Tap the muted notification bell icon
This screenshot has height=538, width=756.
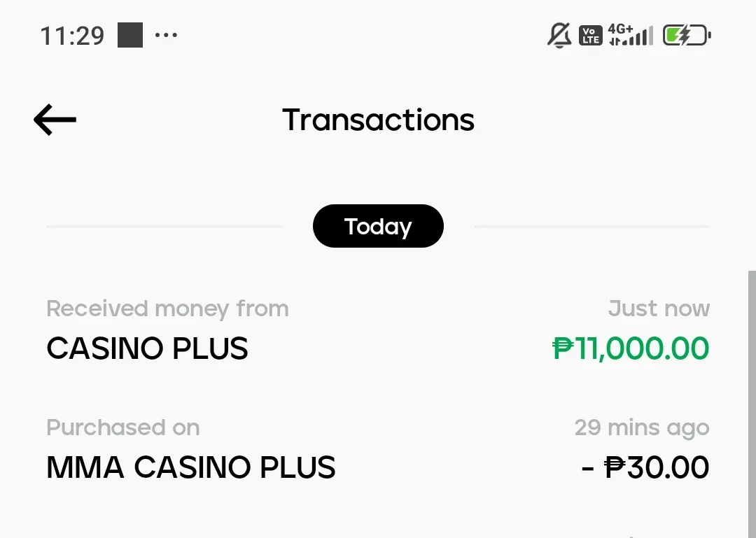click(x=559, y=35)
